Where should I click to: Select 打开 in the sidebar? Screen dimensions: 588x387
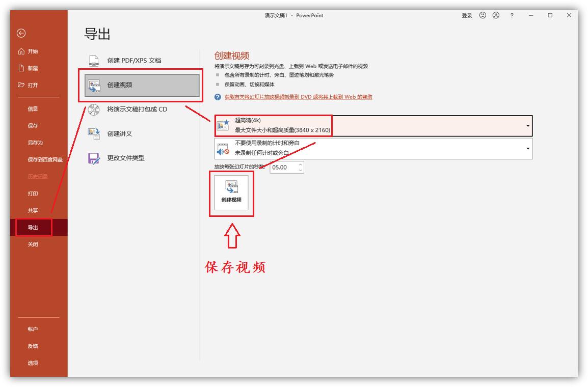pos(28,85)
